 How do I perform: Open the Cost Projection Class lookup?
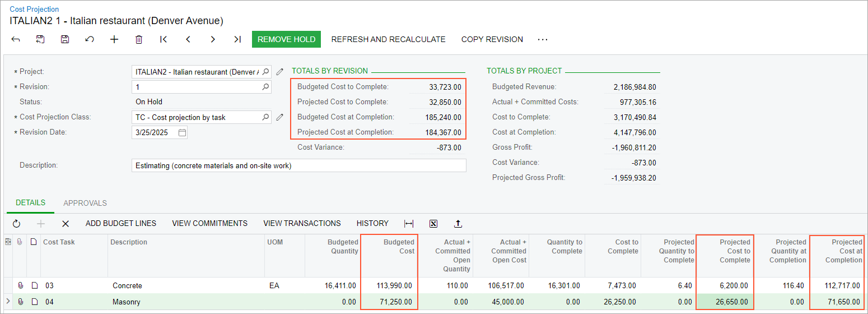pyautogui.click(x=265, y=117)
